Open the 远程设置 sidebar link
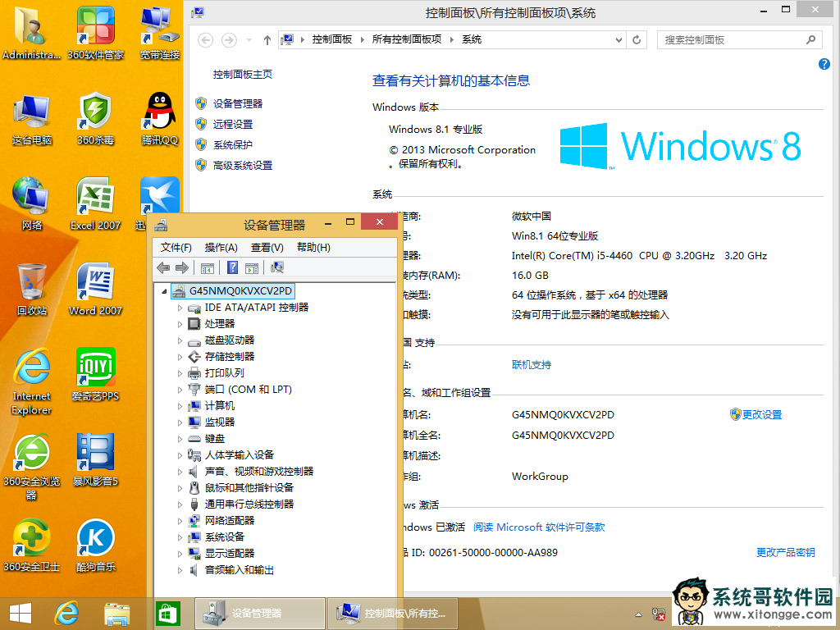The image size is (840, 630). 232,125
